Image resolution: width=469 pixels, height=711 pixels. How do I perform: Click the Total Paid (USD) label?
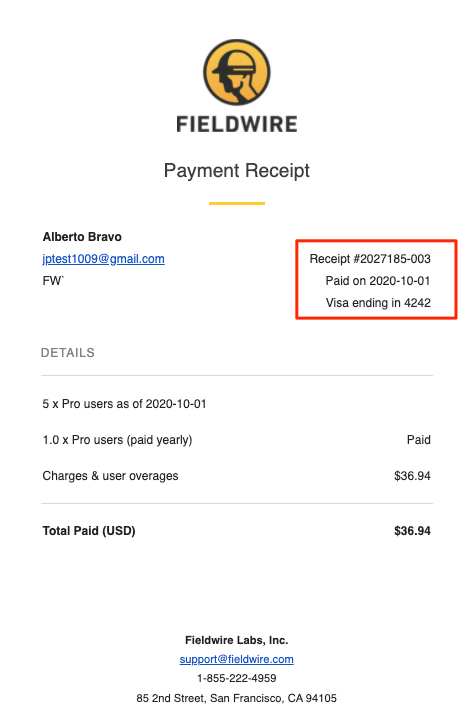pos(89,531)
